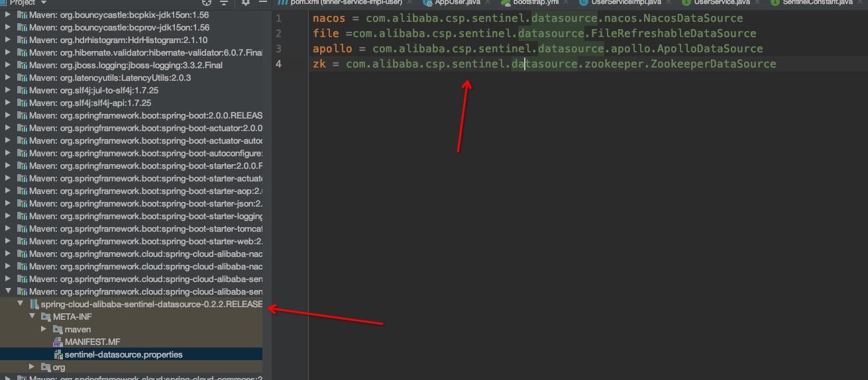Select spring-boot-actuator:2.0.0 library row

coord(131,128)
